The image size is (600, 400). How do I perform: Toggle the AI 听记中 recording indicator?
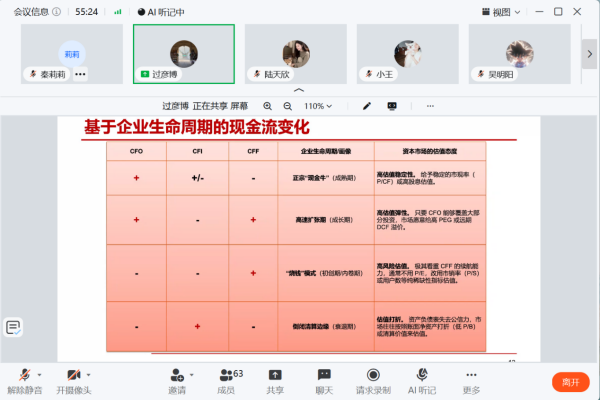click(x=161, y=12)
